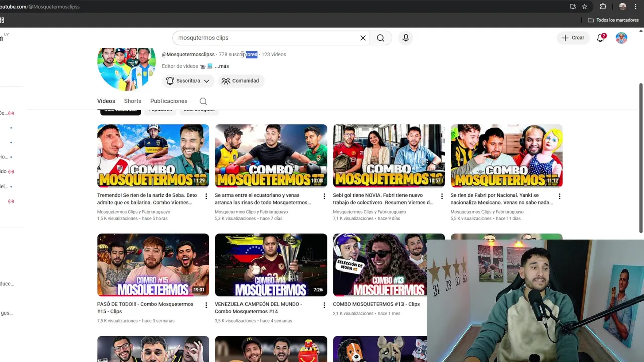644x362 pixels.
Task: Click '5,3 K visualizaciones • hace 7 días' text
Action: tap(249, 219)
